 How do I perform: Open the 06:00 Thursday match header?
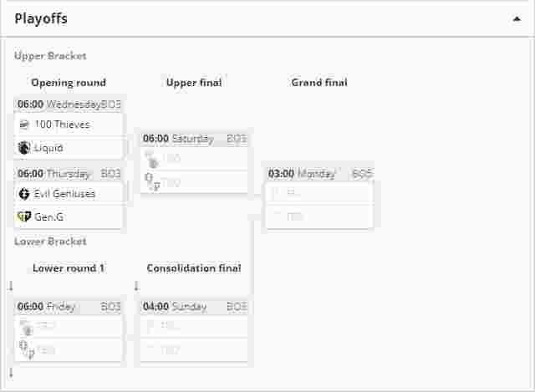coord(69,174)
